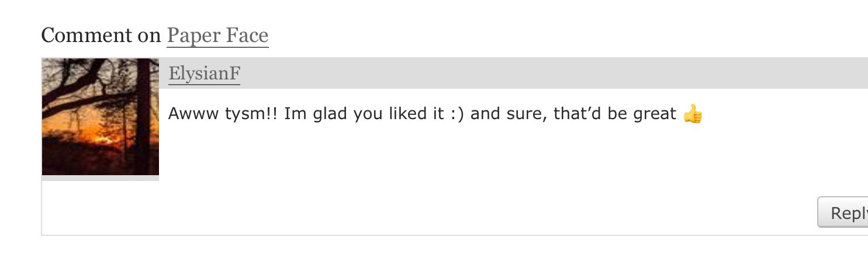Image resolution: width=868 pixels, height=254 pixels.
Task: Open the Paper Face link
Action: tap(217, 36)
